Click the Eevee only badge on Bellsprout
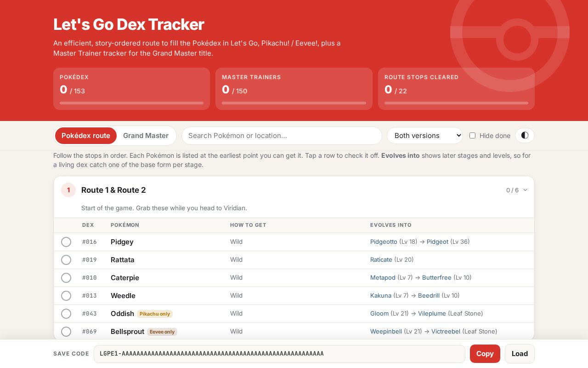The width and height of the screenshot is (588, 368). (x=162, y=332)
